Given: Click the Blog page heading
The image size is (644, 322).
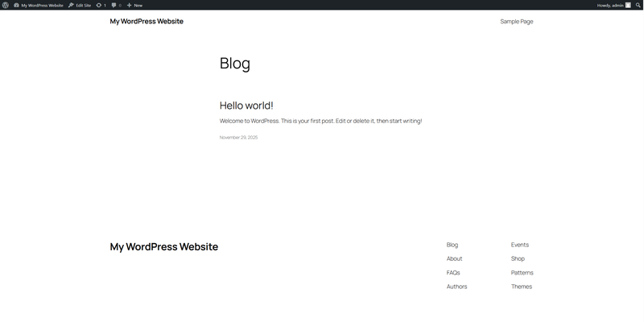Looking at the screenshot, I should (x=235, y=64).
